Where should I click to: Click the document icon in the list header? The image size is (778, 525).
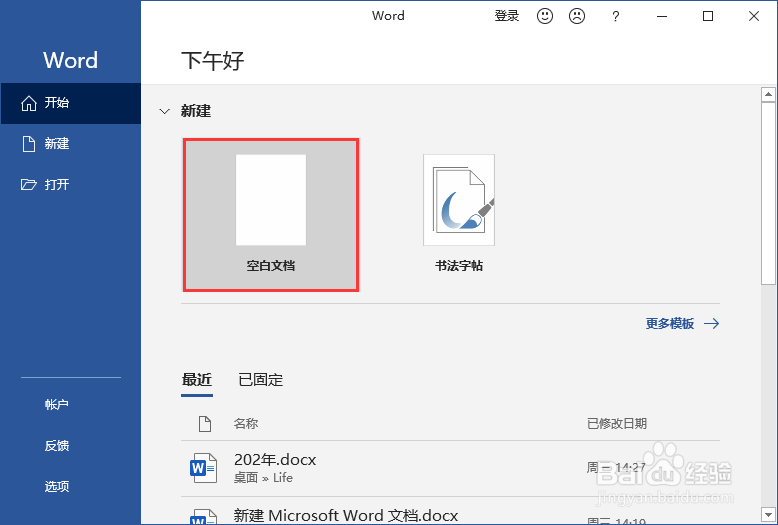coord(205,424)
